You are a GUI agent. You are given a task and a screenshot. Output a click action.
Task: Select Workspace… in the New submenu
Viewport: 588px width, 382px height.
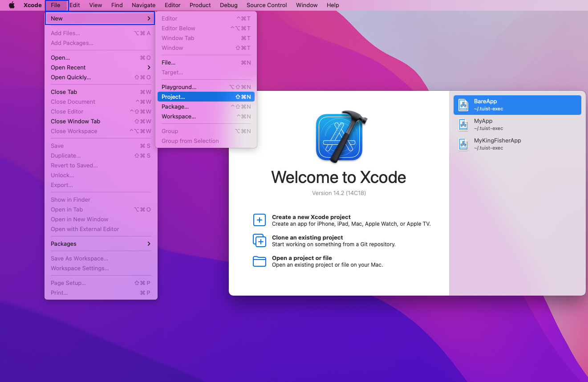pos(206,116)
